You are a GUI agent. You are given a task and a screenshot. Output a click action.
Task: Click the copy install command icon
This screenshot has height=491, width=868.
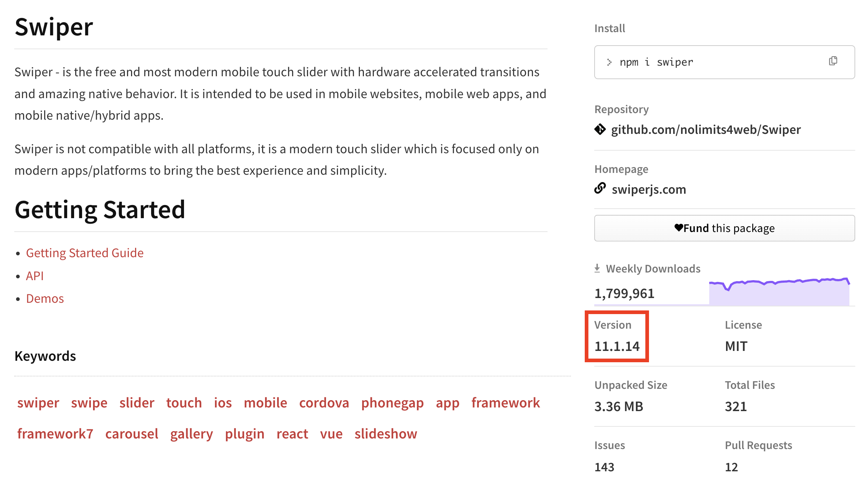(833, 61)
